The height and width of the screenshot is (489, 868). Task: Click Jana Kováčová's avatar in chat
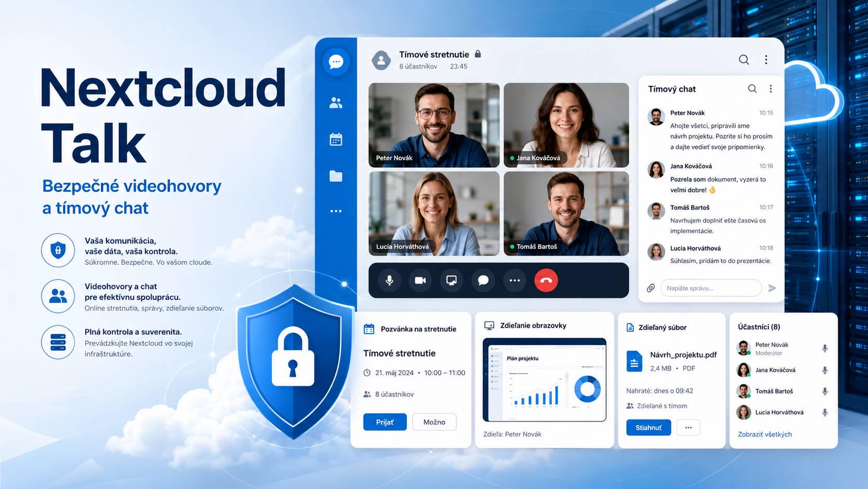(x=656, y=170)
